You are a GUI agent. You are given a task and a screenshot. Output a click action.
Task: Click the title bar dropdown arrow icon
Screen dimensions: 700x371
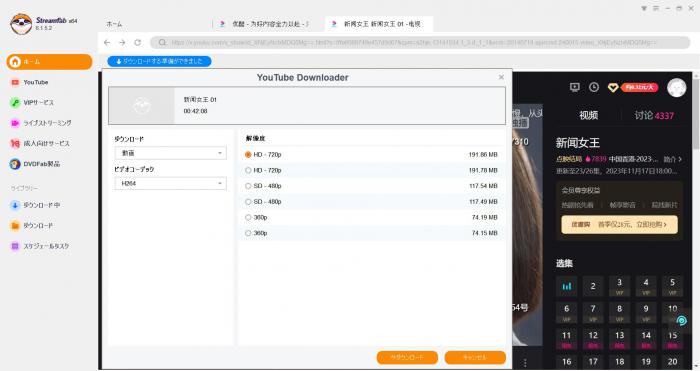click(x=644, y=8)
